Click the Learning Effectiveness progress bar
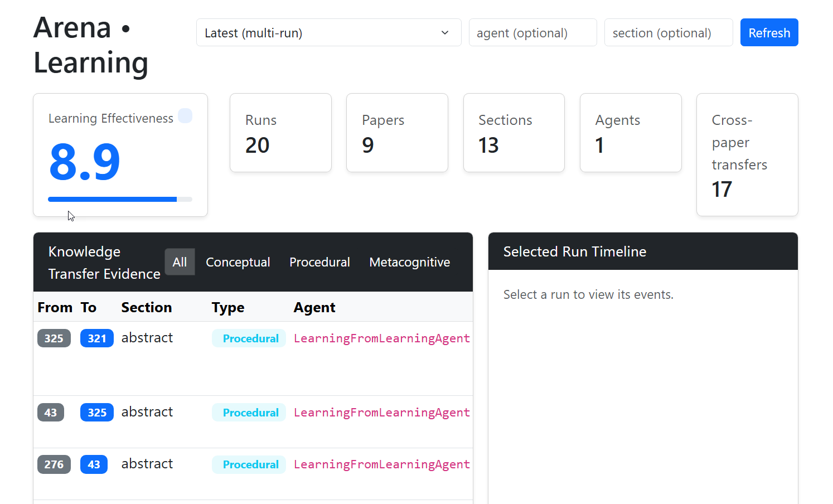833x504 pixels. [x=120, y=199]
